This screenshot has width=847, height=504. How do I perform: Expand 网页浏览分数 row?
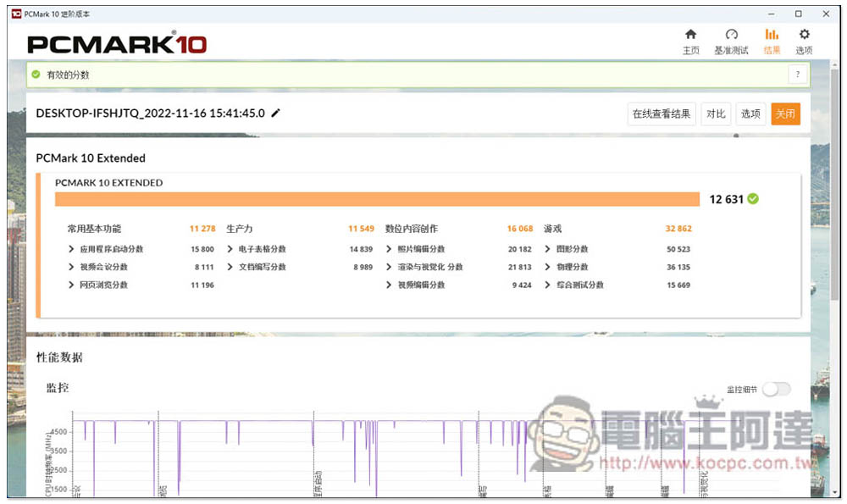(x=71, y=285)
